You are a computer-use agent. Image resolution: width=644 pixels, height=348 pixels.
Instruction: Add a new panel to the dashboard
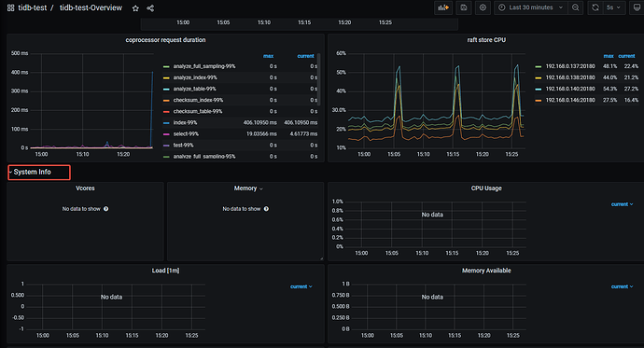[443, 7]
